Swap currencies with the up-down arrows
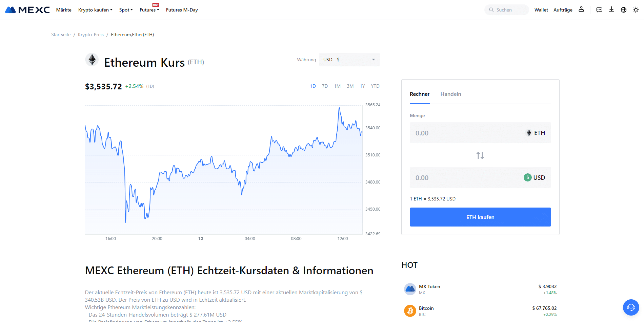The image size is (644, 322). pos(480,155)
